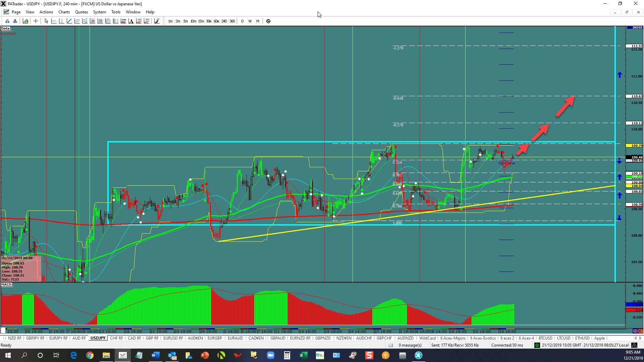Switch to the GBPJPY RF page tab
Viewport: 644px width, 362px height.
(35, 338)
